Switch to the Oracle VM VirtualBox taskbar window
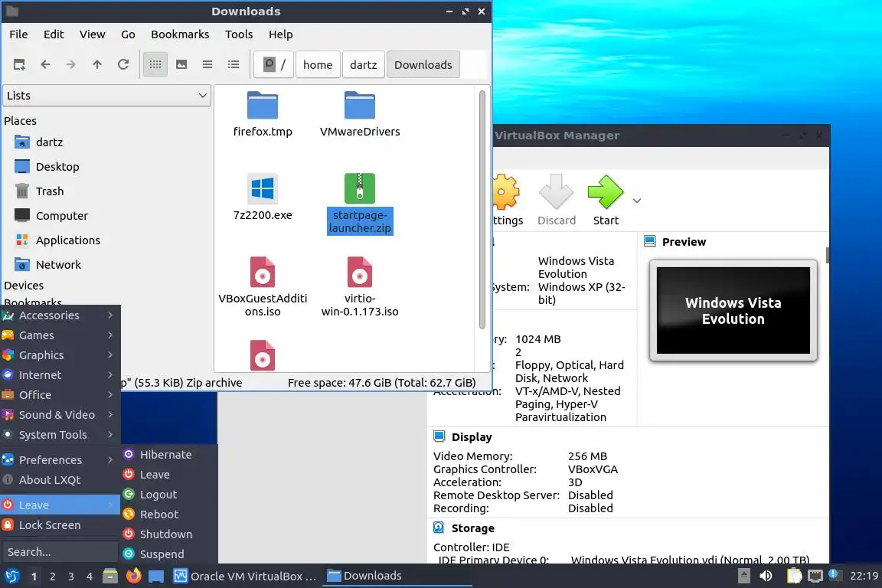 point(245,577)
